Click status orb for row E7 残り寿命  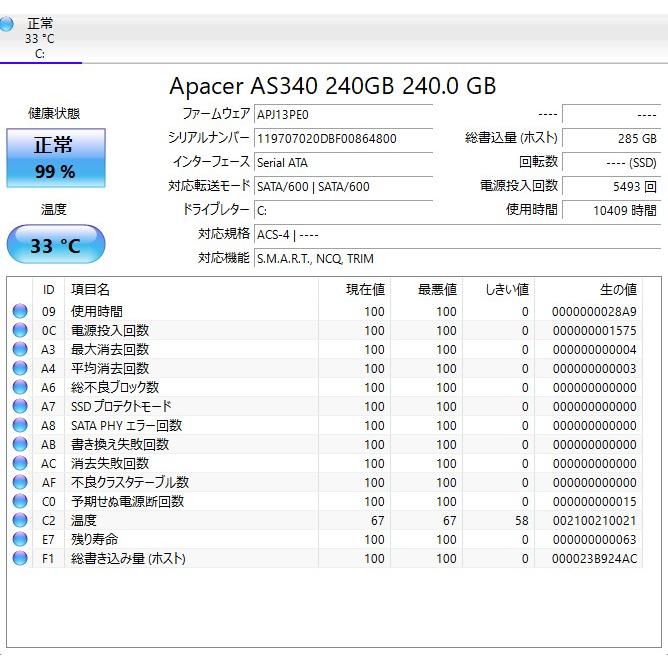coord(20,539)
